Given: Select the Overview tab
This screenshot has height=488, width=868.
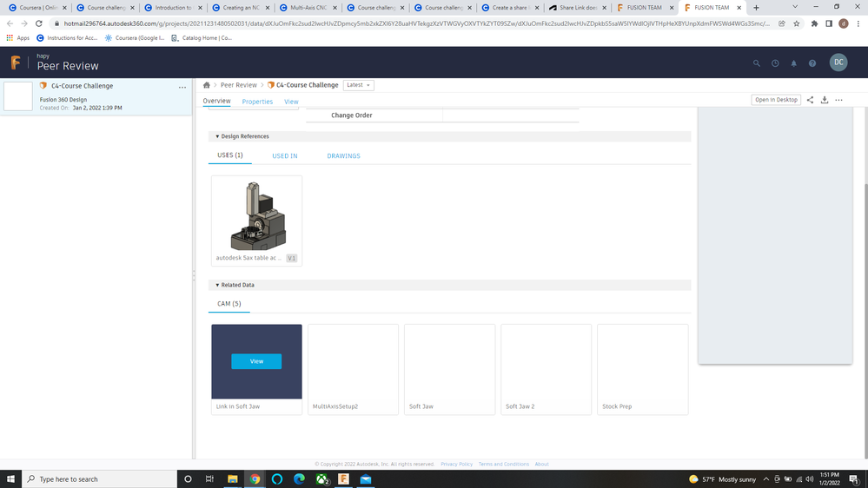Looking at the screenshot, I should (216, 102).
